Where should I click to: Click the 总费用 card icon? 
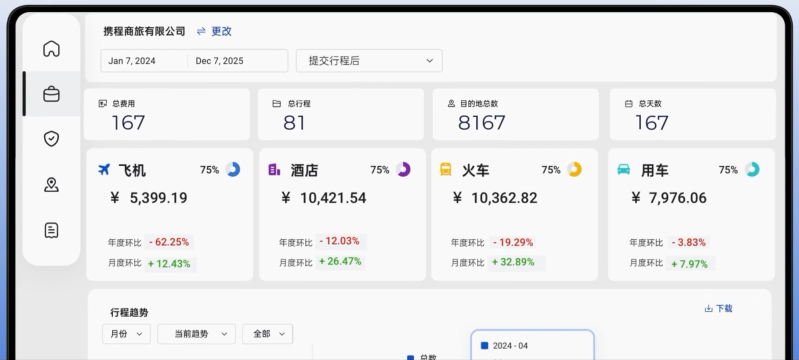(102, 104)
